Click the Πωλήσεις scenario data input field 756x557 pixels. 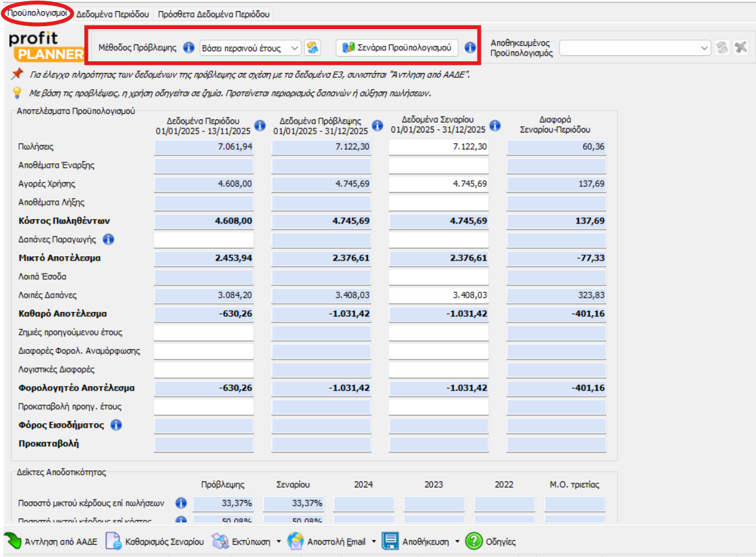(439, 147)
